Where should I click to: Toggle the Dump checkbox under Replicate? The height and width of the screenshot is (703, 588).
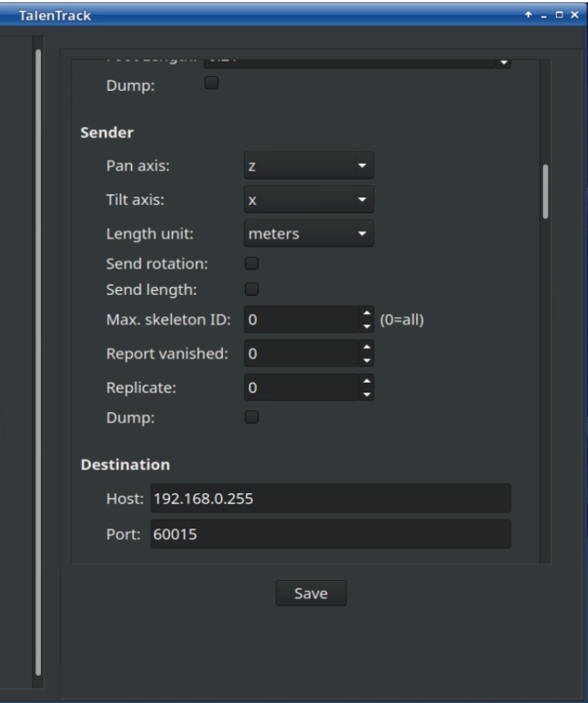[x=251, y=417]
